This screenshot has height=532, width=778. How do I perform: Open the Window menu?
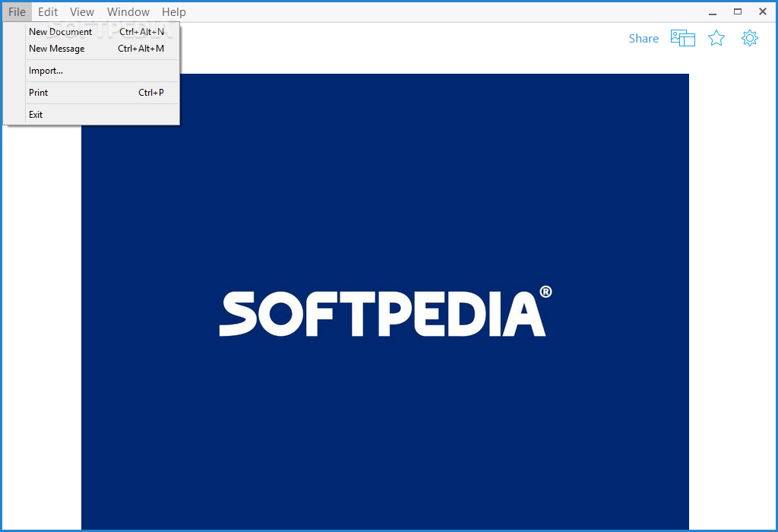128,12
